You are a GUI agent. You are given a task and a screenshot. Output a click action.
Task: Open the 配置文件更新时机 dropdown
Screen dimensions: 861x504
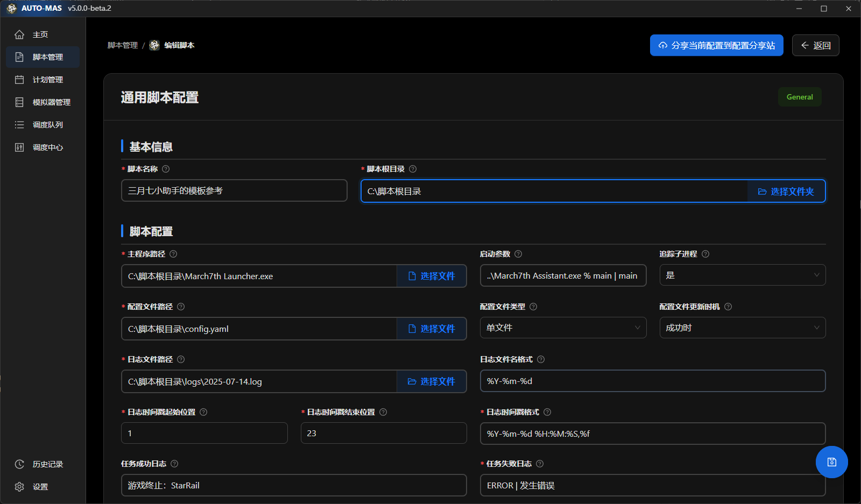coord(742,328)
